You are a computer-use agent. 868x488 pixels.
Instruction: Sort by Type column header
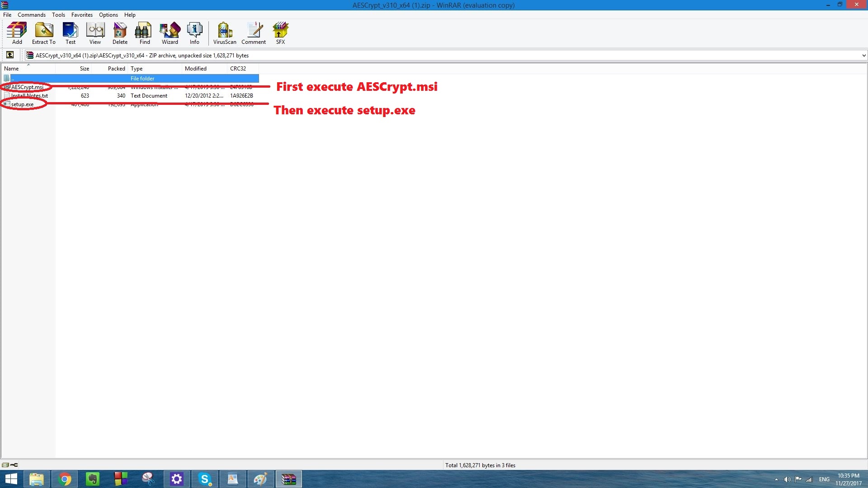[x=155, y=69]
